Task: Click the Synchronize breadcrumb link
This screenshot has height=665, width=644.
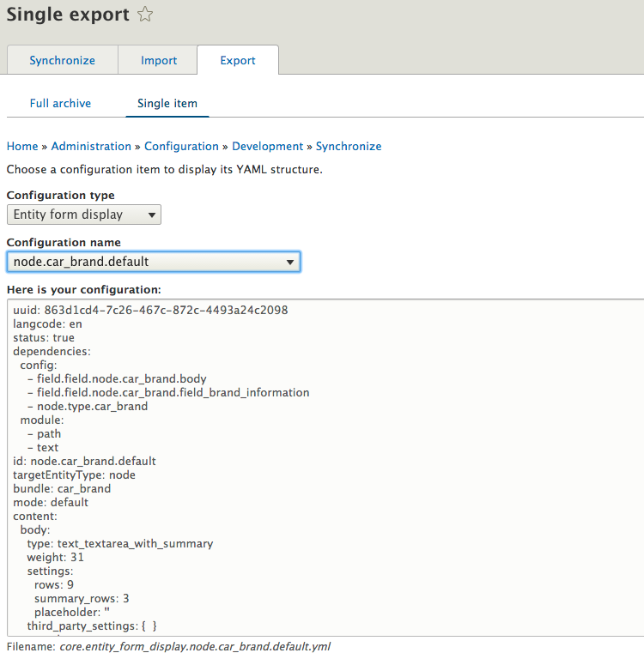Action: 349,146
